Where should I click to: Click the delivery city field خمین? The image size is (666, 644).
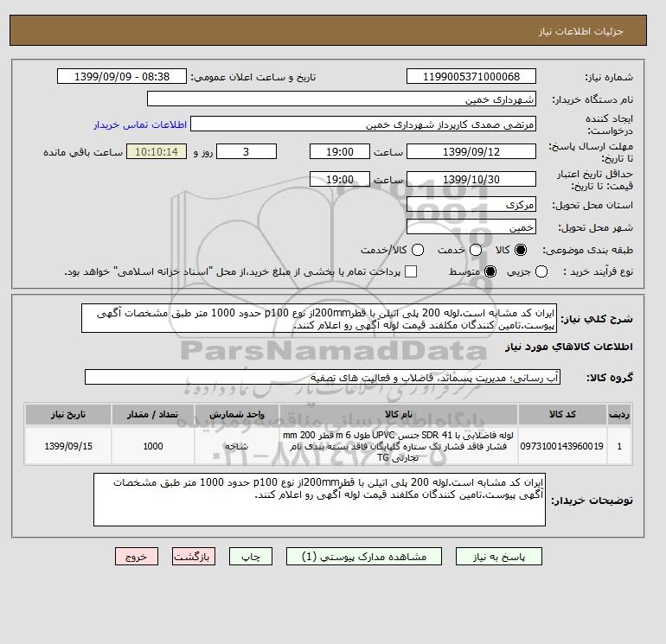pos(471,226)
